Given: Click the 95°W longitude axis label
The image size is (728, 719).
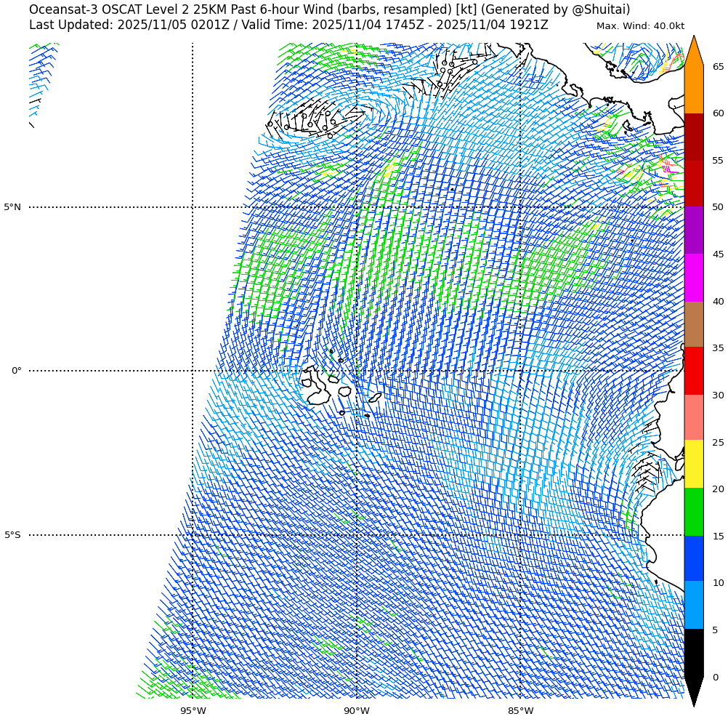Looking at the screenshot, I should (193, 711).
